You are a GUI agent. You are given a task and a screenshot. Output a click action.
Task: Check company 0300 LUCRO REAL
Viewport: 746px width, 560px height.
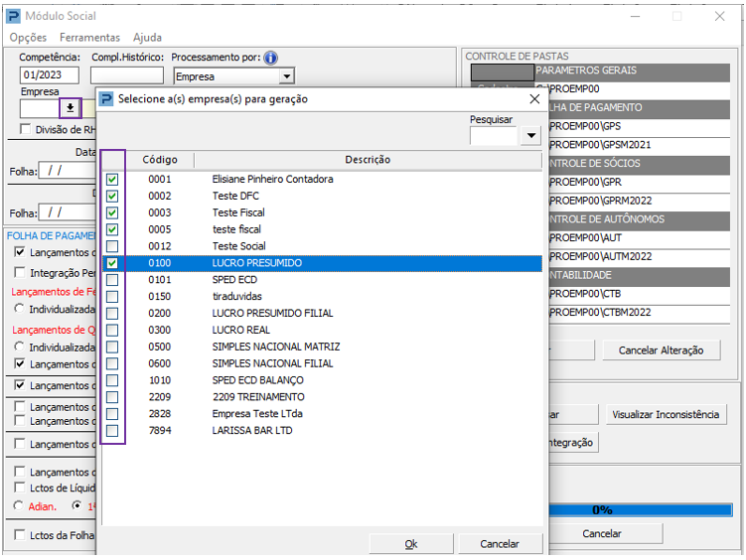pos(112,330)
